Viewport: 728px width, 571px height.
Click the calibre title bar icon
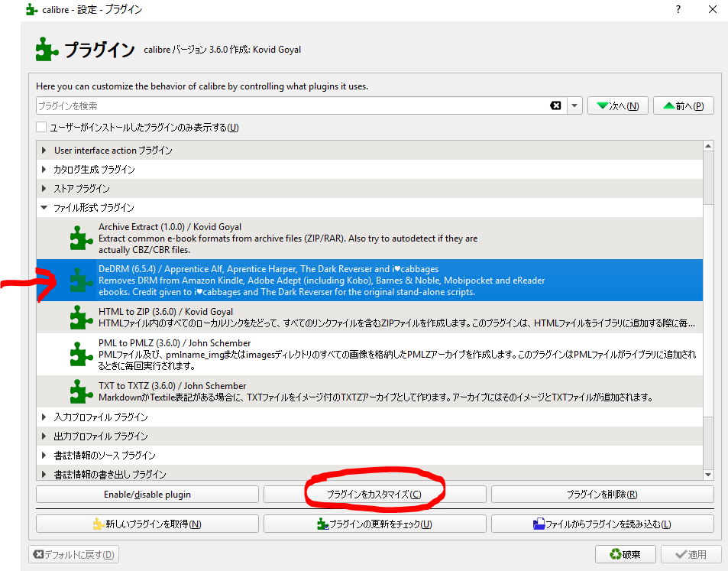pos(31,9)
